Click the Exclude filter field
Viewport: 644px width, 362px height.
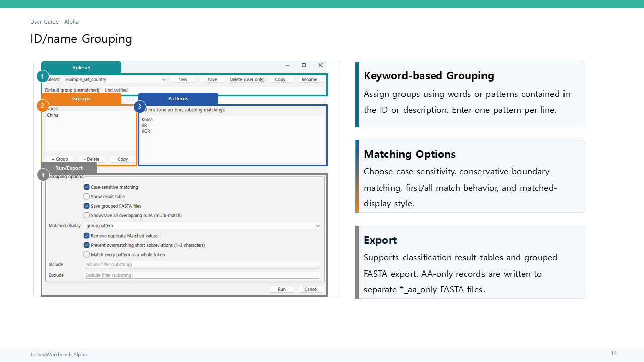[202, 275]
